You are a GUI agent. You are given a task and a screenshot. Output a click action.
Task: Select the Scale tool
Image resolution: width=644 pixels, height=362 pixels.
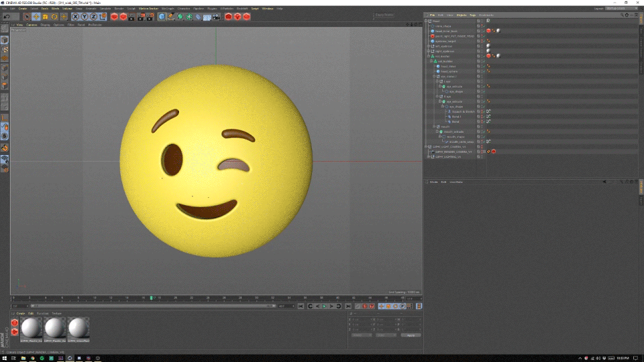(45, 17)
